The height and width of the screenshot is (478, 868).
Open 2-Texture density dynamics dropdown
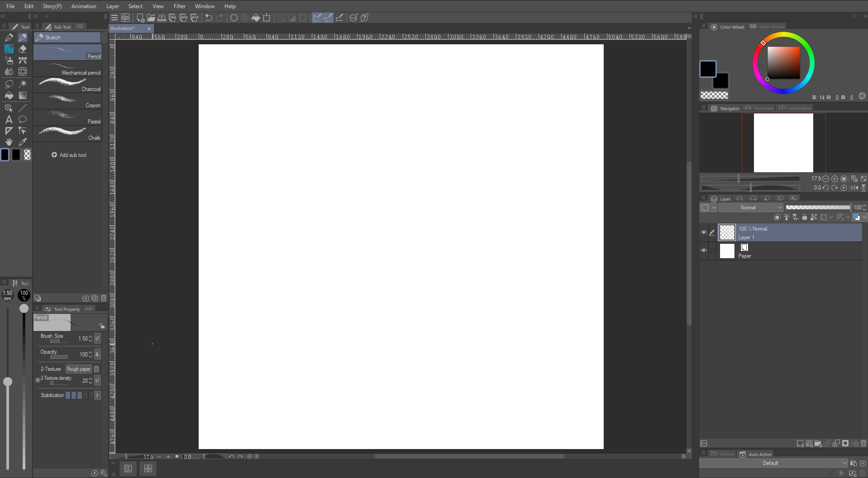click(97, 381)
